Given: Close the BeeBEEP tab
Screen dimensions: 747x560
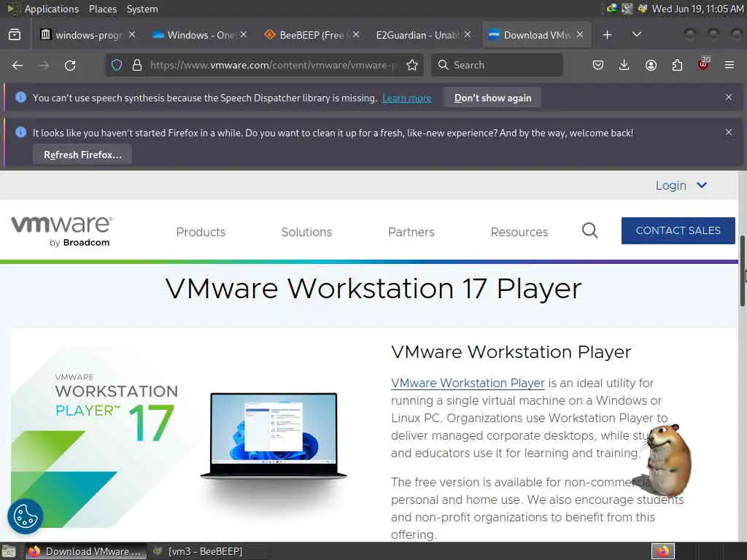Looking at the screenshot, I should (356, 35).
